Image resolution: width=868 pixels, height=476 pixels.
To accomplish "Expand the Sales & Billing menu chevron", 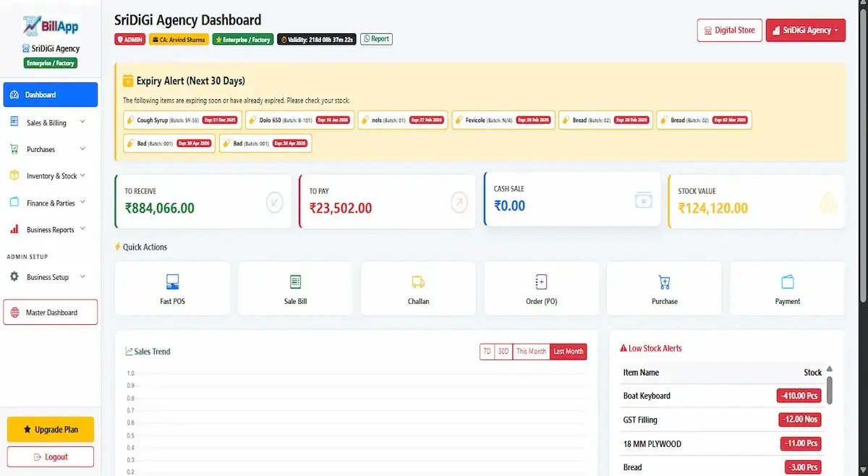I will coord(82,122).
